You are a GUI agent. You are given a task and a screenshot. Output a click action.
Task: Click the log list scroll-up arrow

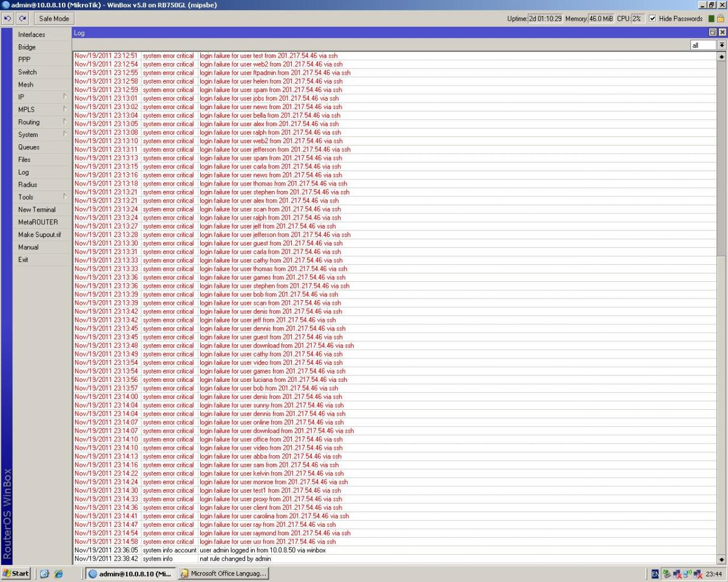pos(721,56)
